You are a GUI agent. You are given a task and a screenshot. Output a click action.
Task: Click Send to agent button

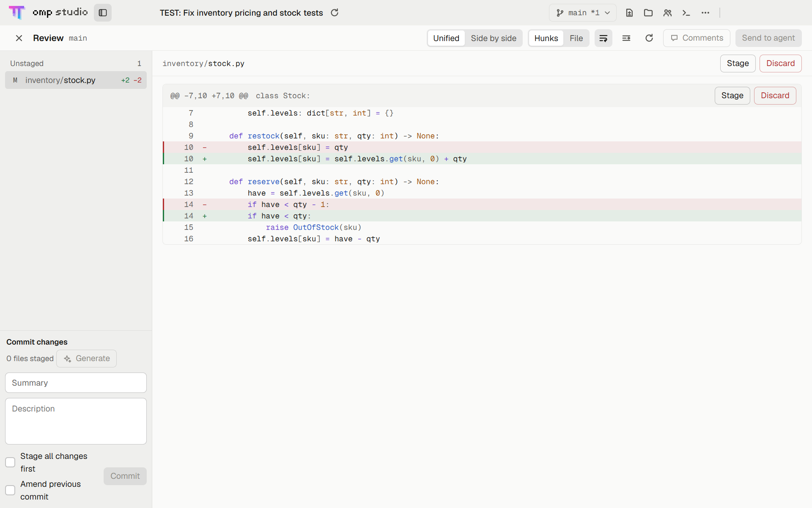768,38
